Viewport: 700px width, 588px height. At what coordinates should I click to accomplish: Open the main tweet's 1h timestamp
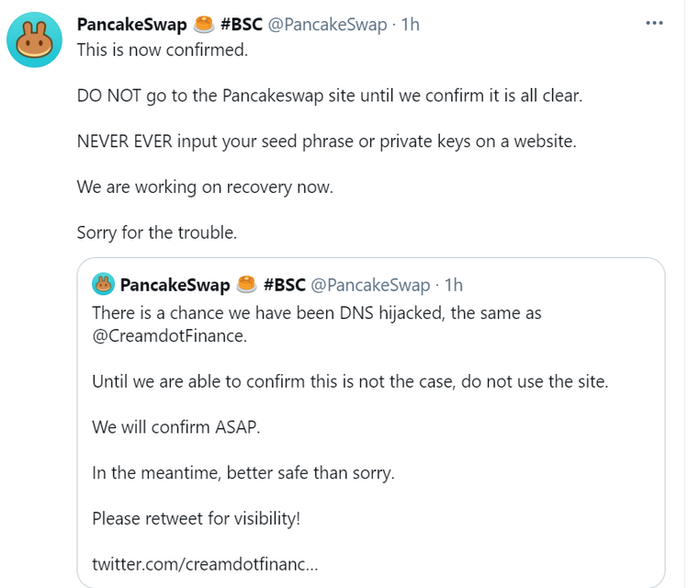411,25
